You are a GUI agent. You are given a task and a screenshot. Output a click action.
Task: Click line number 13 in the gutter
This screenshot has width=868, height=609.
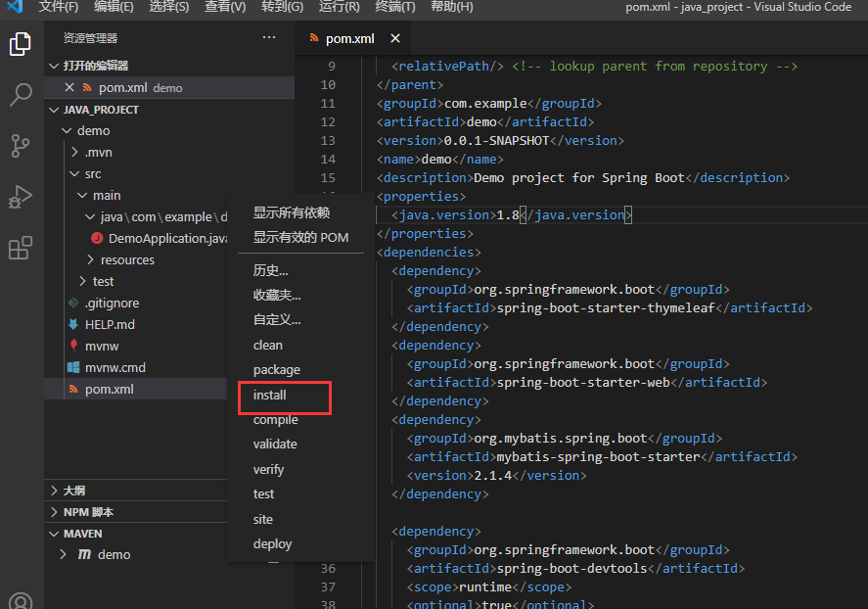coord(328,141)
